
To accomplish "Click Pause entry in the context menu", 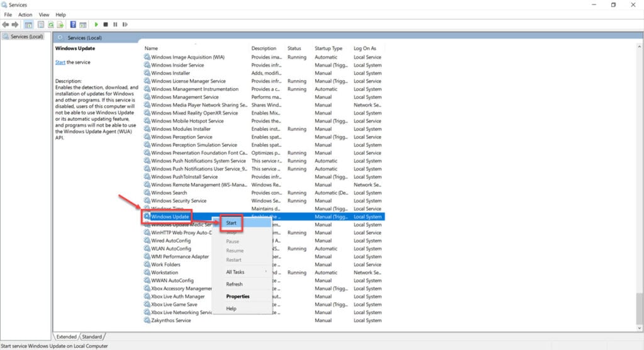I will [242, 242].
